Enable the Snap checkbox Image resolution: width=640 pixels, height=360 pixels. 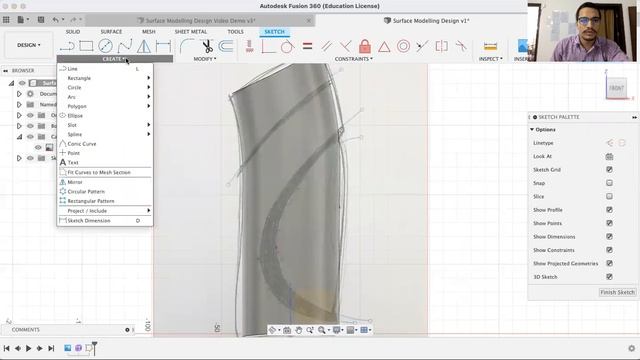tap(609, 183)
